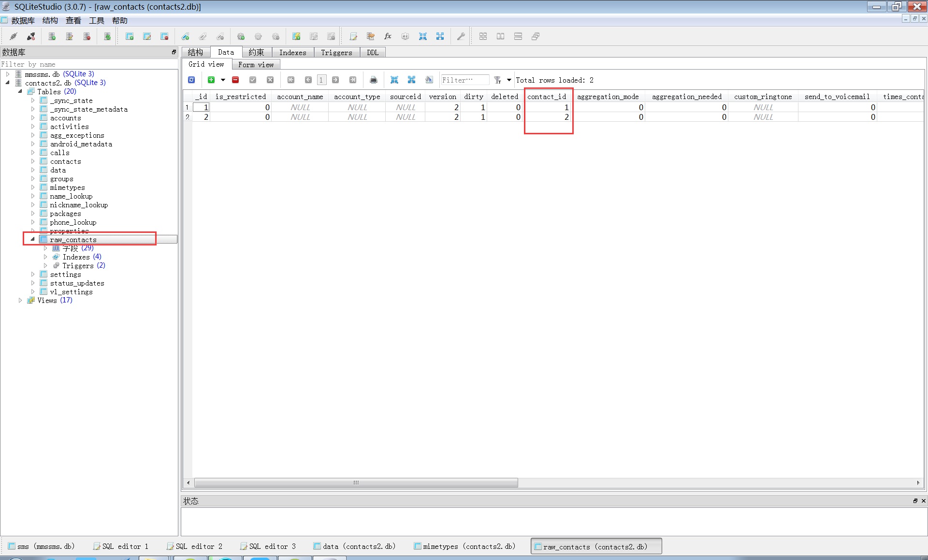
Task: Insert a new row with green plus
Action: coord(211,80)
